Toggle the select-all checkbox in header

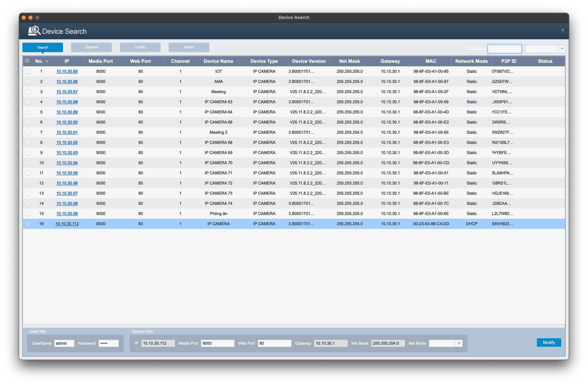(27, 60)
